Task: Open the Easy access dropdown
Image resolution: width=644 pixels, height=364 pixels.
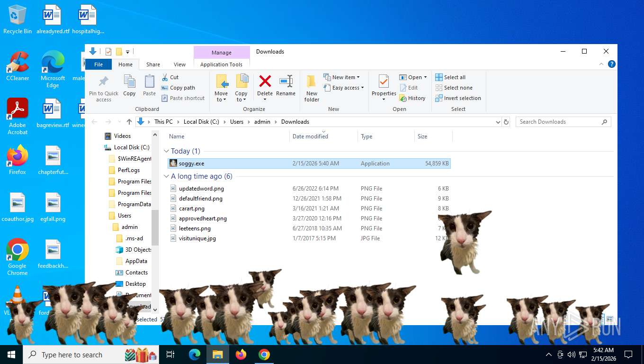Action: click(x=344, y=88)
